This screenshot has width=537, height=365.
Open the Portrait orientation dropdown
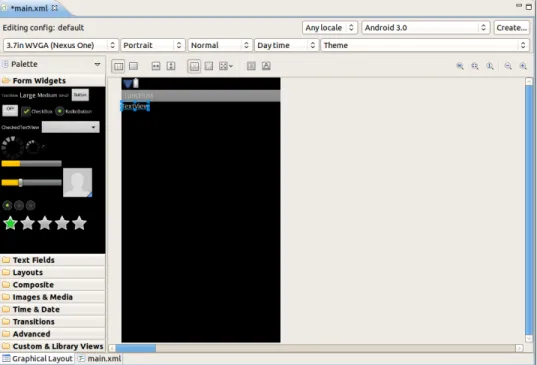tap(153, 45)
